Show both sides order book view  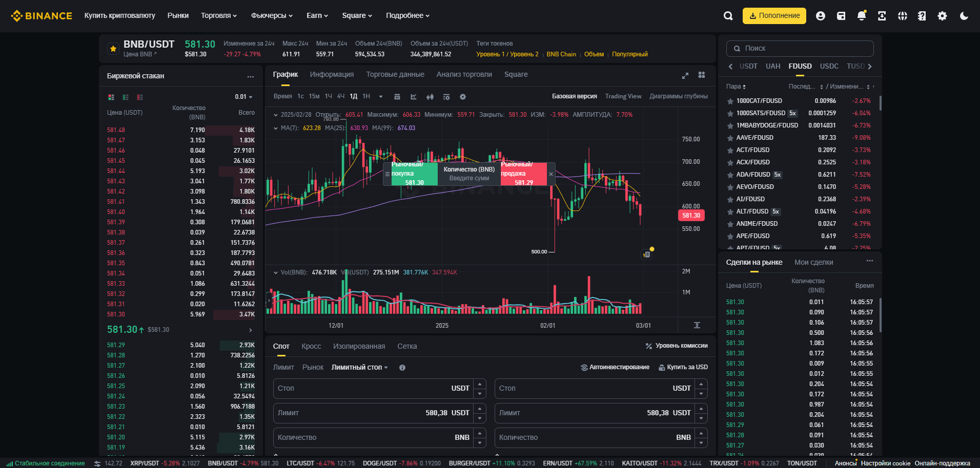pos(111,97)
